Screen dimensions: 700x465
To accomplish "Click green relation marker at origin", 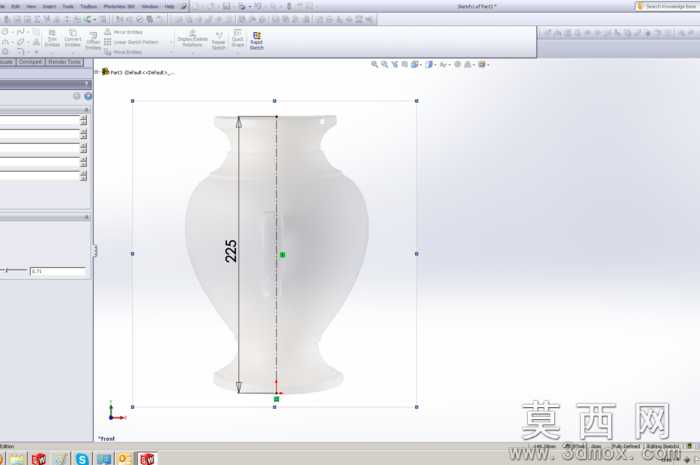I will [x=276, y=399].
